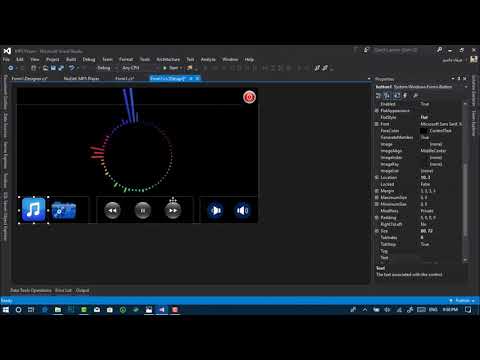
Task: Click the Navigate Backward toolbar icon
Action: (11, 68)
